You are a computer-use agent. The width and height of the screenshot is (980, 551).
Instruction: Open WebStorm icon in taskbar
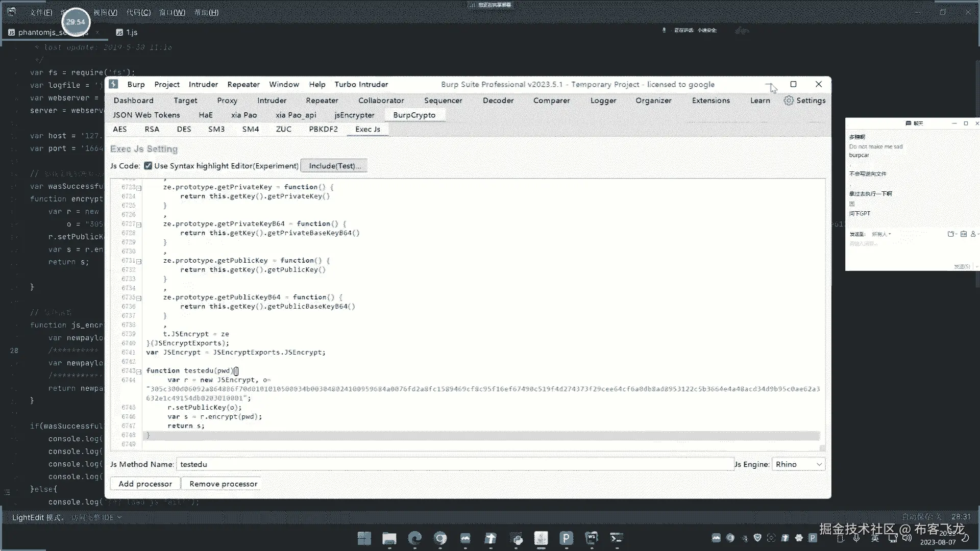click(591, 538)
